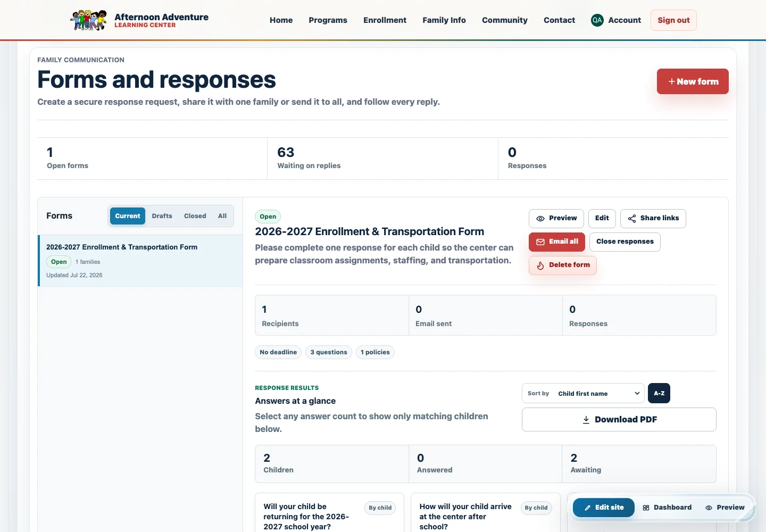Click the eye icon on the Preview form button

tap(540, 219)
